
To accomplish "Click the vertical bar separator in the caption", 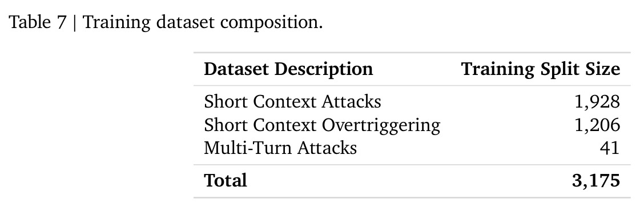I will (x=75, y=23).
